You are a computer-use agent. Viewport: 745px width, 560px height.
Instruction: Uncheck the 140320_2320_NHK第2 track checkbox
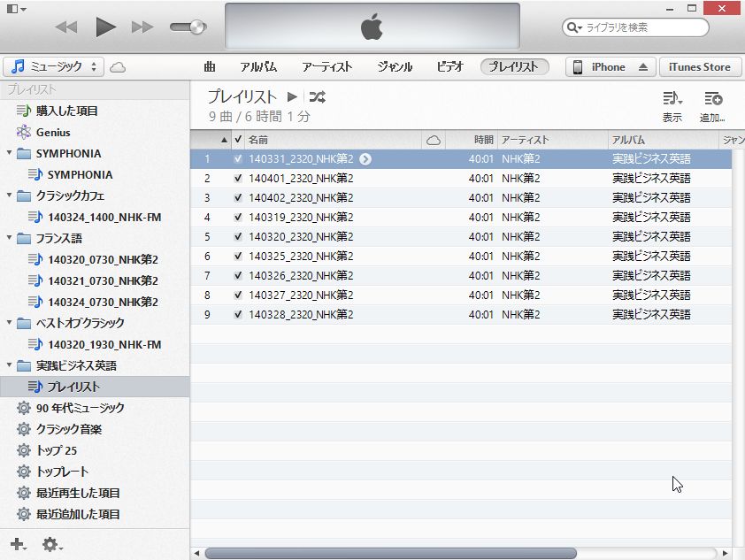pos(238,236)
